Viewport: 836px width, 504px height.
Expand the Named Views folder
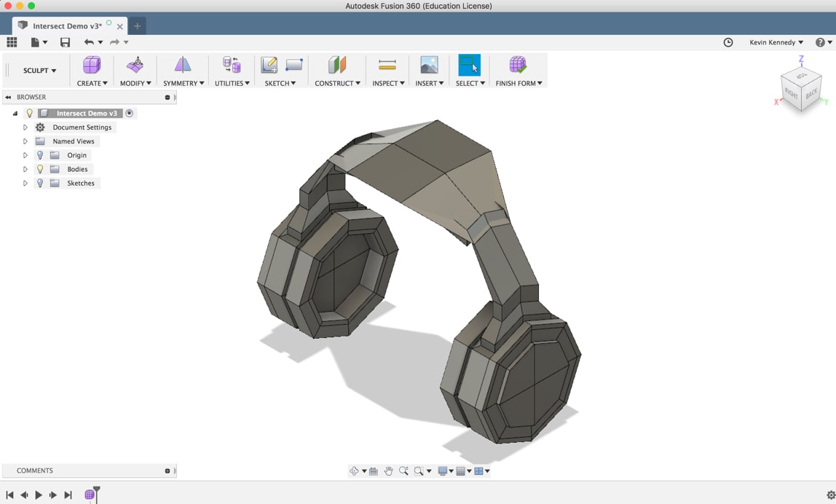click(x=25, y=141)
